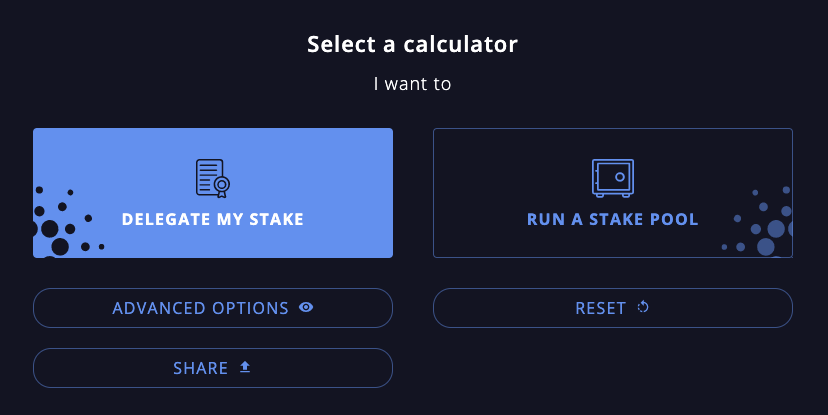
Task: Share the calculator results
Action: pyautogui.click(x=213, y=368)
